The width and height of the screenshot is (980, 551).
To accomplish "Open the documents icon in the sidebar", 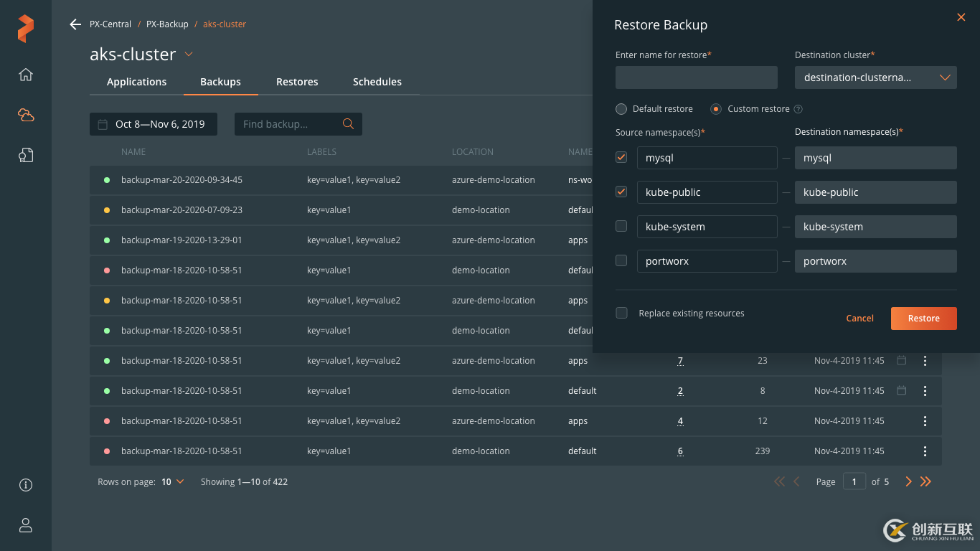I will click(26, 155).
